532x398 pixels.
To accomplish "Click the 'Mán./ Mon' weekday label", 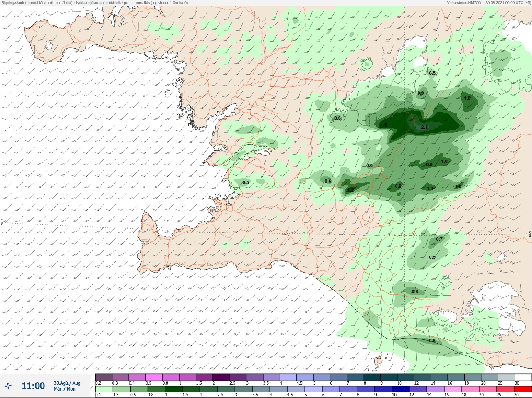I will click(65, 389).
